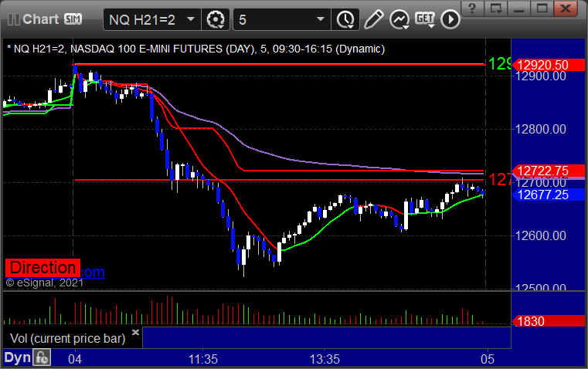The width and height of the screenshot is (588, 369).
Task: Click the Dyn scaling mode label
Action: pyautogui.click(x=17, y=357)
